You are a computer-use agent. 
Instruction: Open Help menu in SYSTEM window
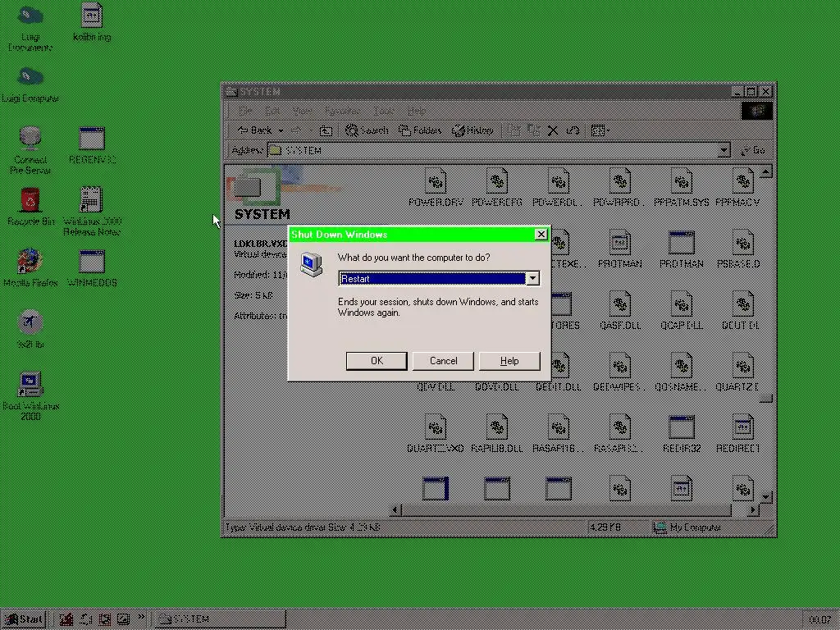(x=416, y=111)
